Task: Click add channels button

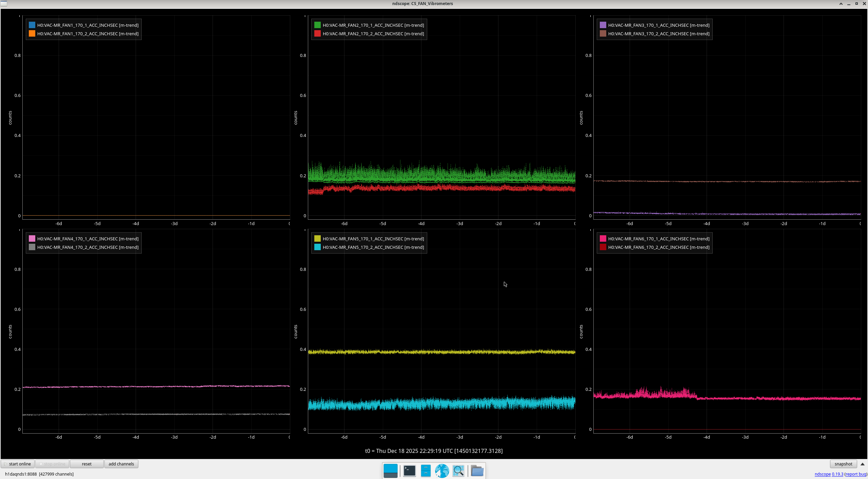Action: tap(121, 464)
